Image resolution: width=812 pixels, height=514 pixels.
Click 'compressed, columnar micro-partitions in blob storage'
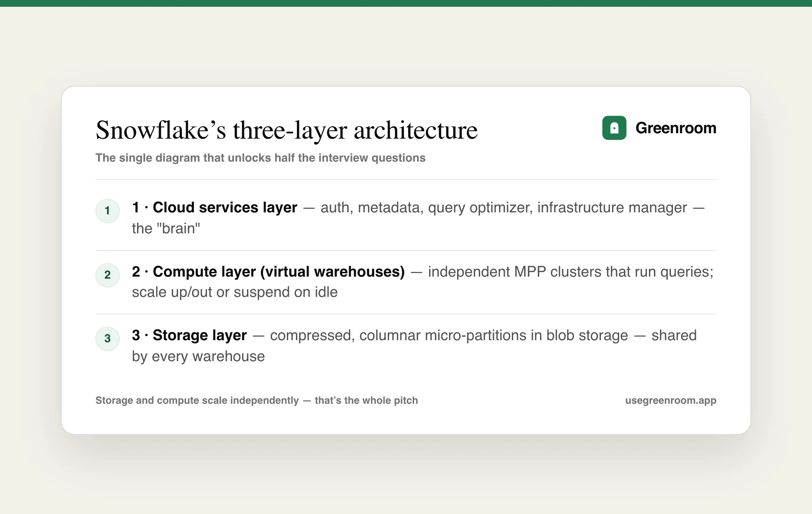tap(449, 335)
